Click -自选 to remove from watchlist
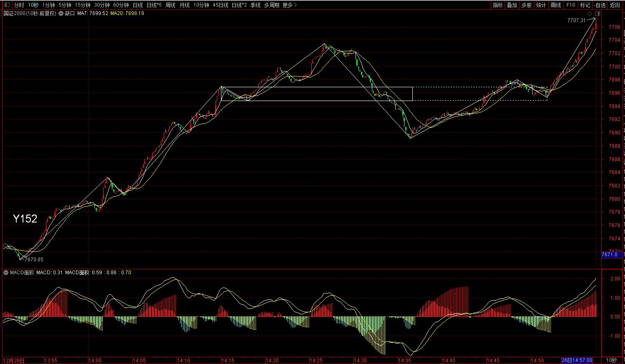Viewport: 625px width, 364px height. pyautogui.click(x=600, y=5)
